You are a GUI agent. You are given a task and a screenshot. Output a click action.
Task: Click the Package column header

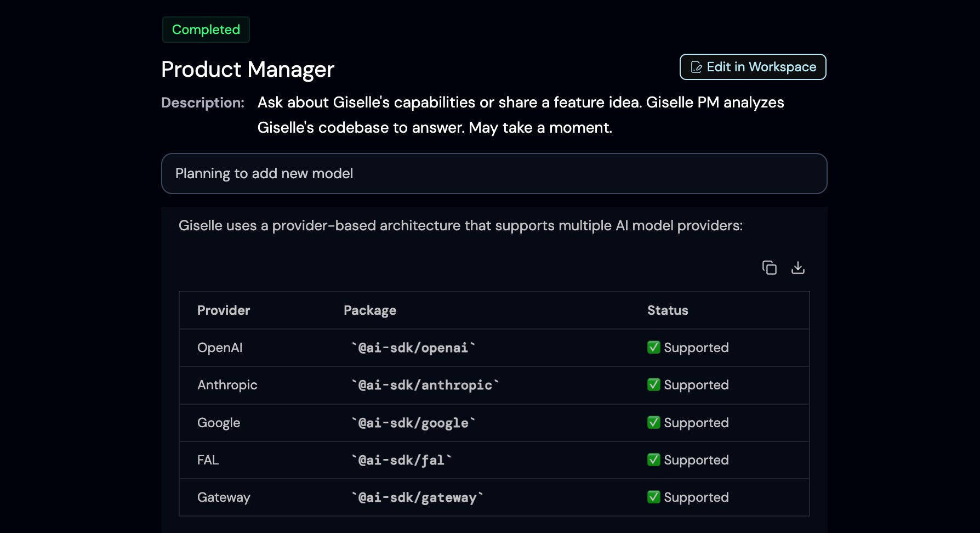370,310
